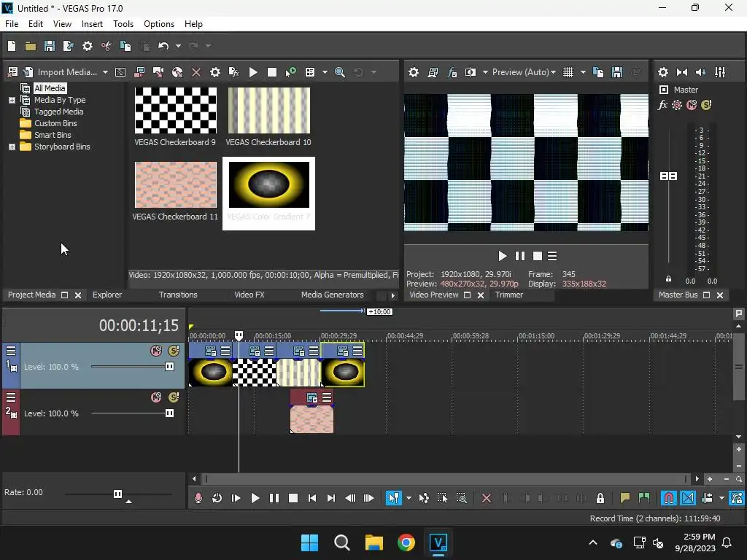Click the track 1 Level slider handle

(x=169, y=367)
